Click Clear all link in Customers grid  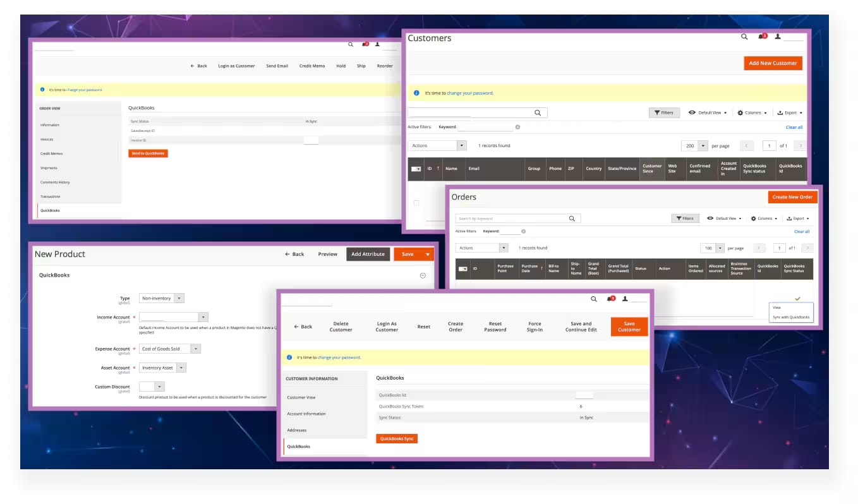point(794,127)
